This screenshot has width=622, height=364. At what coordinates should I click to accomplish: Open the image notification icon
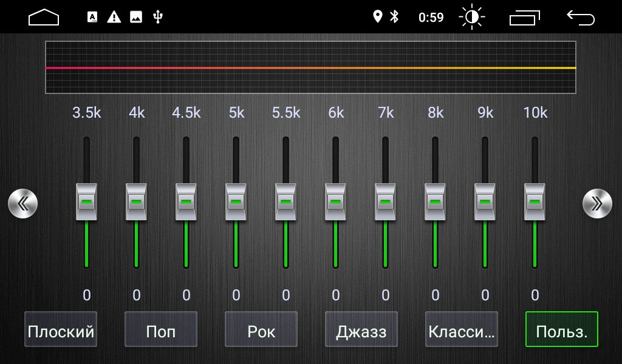136,17
